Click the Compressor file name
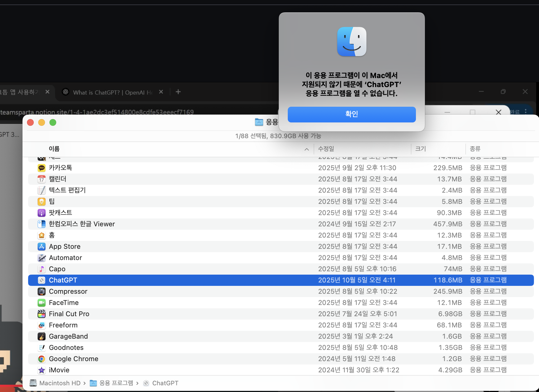 coord(68,291)
